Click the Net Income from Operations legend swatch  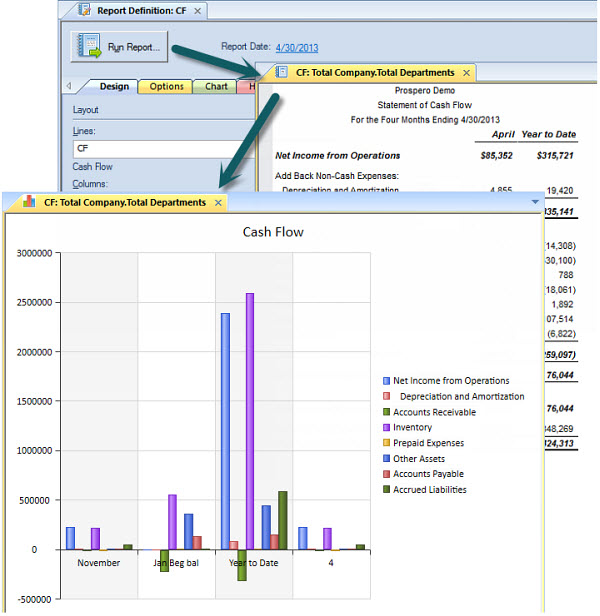pyautogui.click(x=386, y=381)
